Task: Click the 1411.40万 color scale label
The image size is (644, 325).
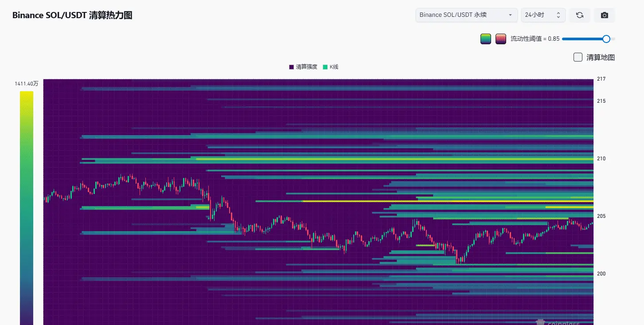Action: (27, 84)
